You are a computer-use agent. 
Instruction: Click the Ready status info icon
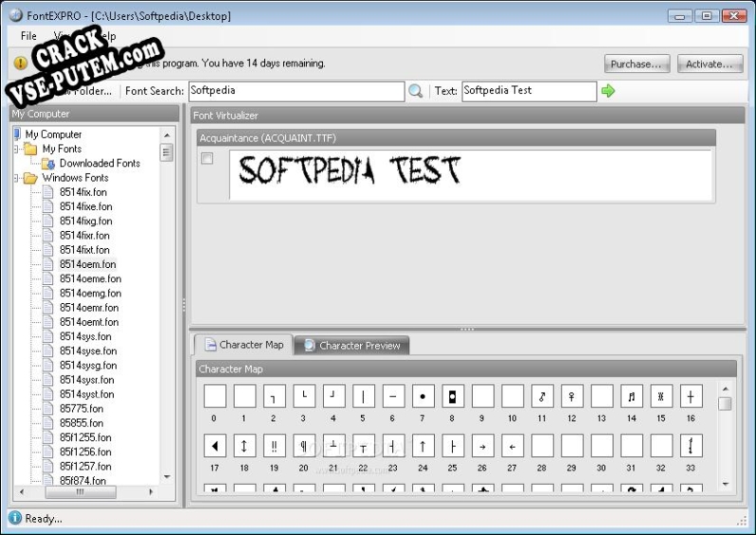click(x=15, y=518)
